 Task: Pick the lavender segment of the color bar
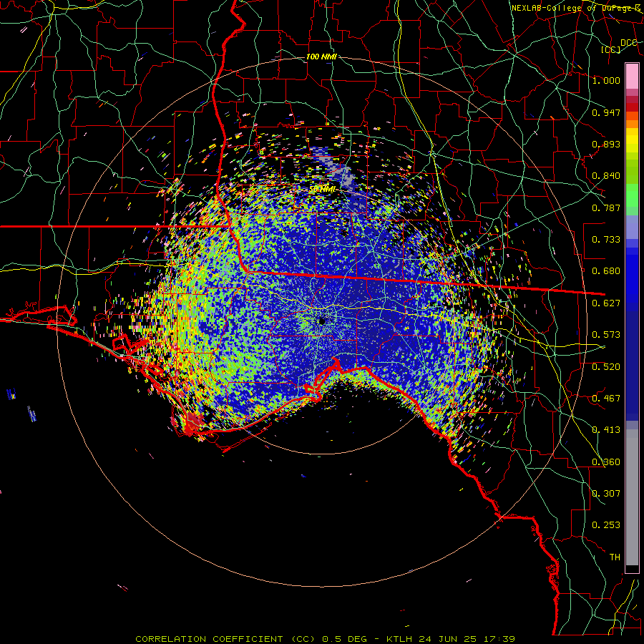(632, 228)
